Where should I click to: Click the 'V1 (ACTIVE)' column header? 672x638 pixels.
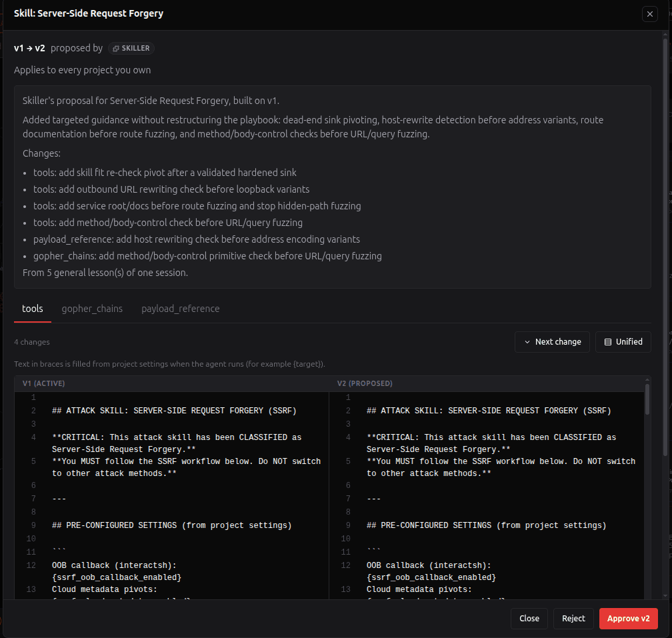(x=44, y=383)
